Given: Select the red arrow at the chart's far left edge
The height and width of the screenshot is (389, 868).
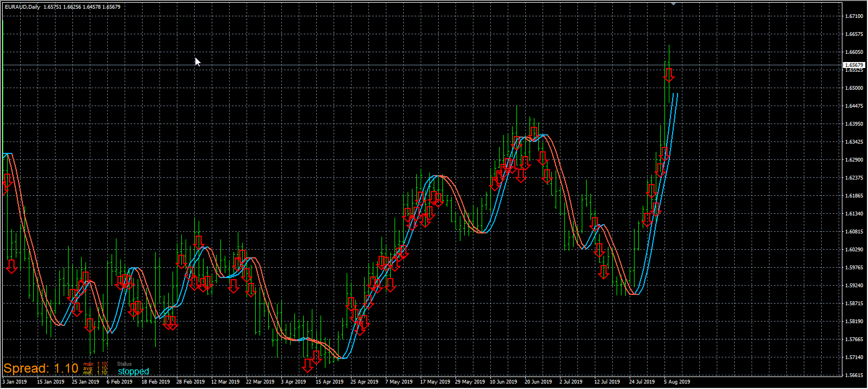Looking at the screenshot, I should click(8, 181).
